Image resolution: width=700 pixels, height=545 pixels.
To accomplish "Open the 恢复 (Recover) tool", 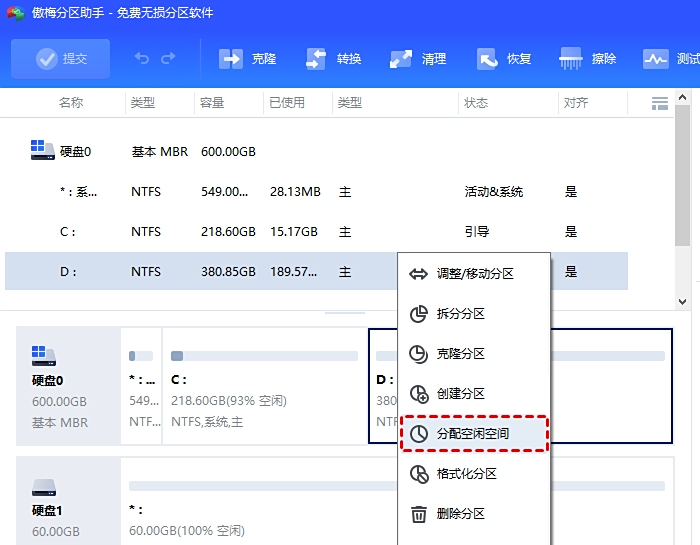I will tap(503, 59).
